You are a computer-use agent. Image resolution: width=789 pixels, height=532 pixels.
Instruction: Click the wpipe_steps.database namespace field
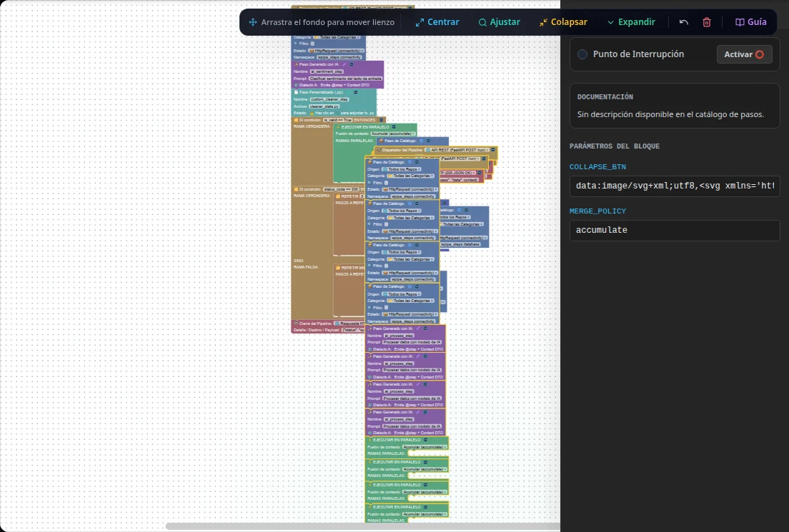(460, 244)
